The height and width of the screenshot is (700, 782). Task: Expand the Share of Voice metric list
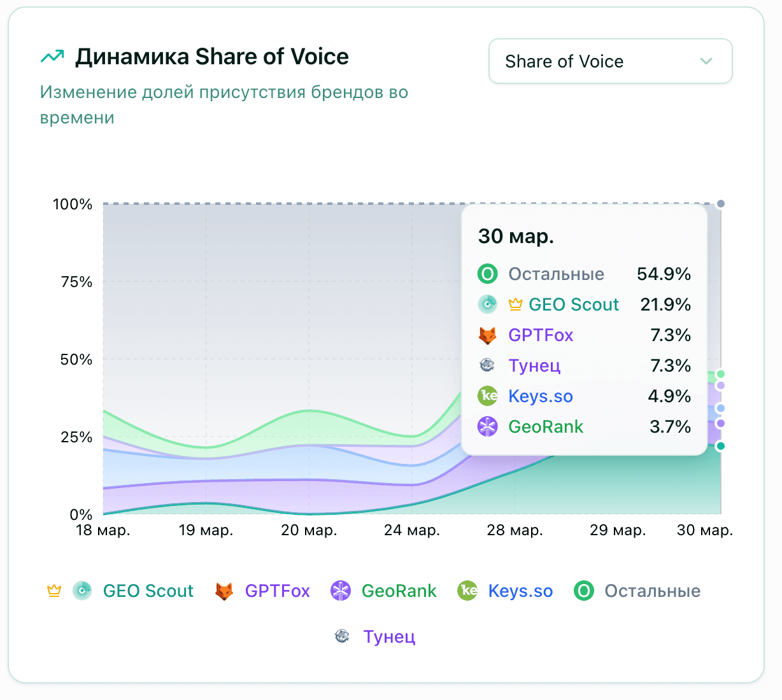coord(610,61)
